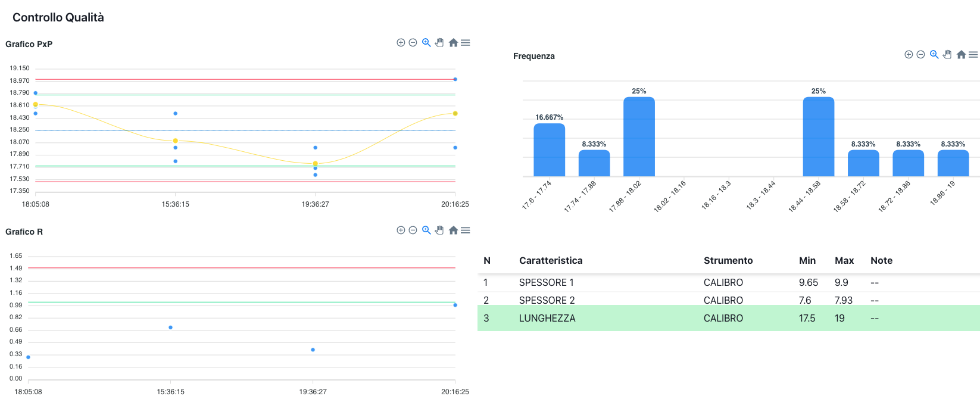Screen dimensions: 980x399
Task: Click the Caratteristica column header
Action: click(551, 261)
